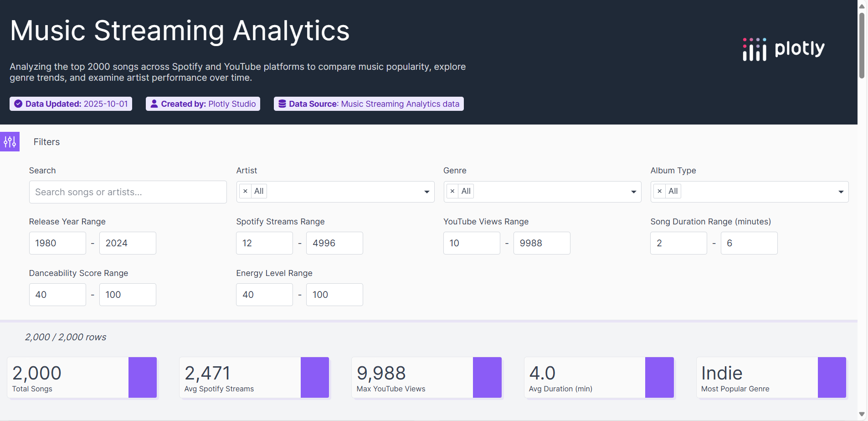Remove the 'All' tag in Artist filter

[245, 191]
